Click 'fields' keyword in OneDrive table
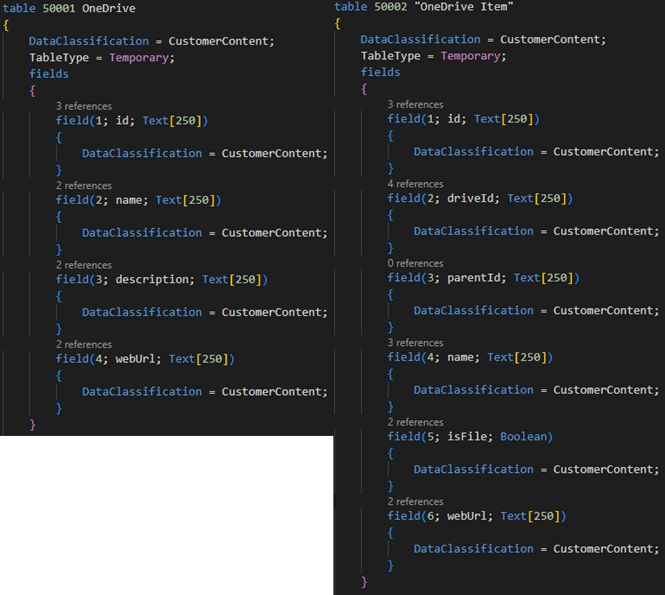Image resolution: width=665 pixels, height=595 pixels. click(x=49, y=74)
